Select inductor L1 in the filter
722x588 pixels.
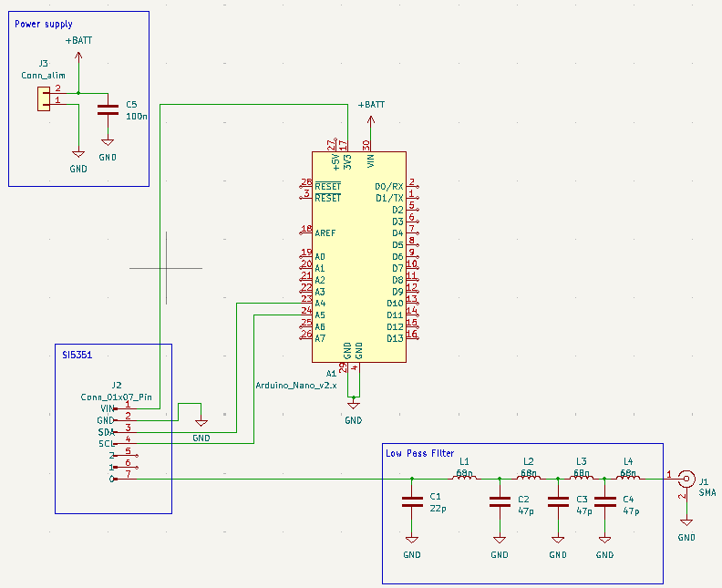pos(465,476)
